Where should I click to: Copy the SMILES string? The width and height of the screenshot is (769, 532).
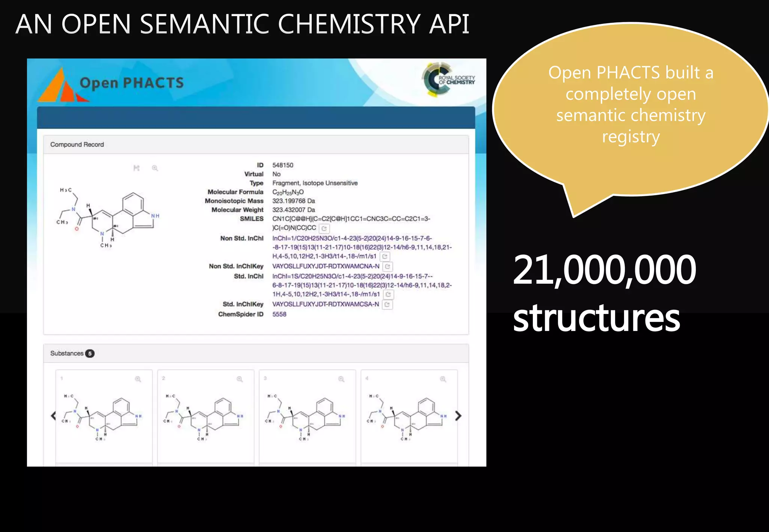pyautogui.click(x=324, y=228)
